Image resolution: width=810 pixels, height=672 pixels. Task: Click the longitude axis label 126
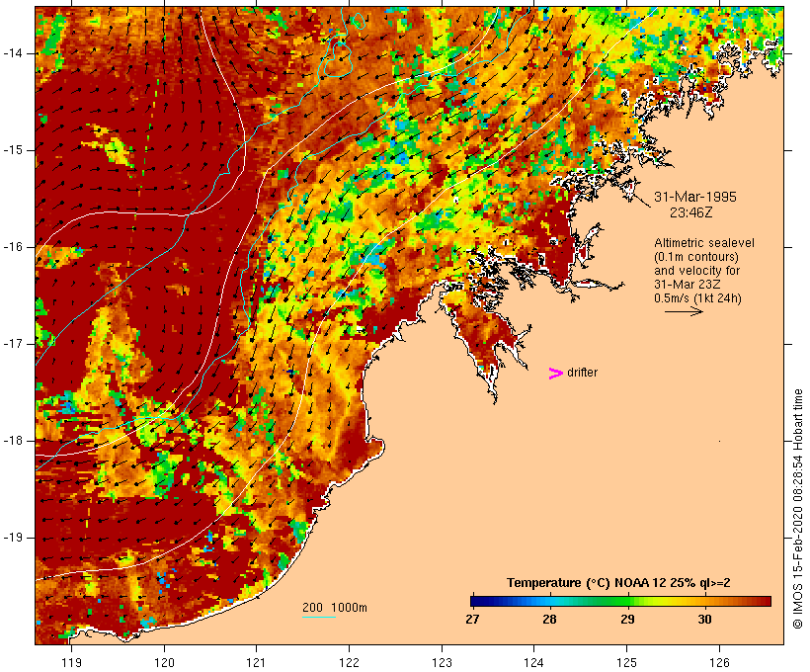pyautogui.click(x=719, y=663)
